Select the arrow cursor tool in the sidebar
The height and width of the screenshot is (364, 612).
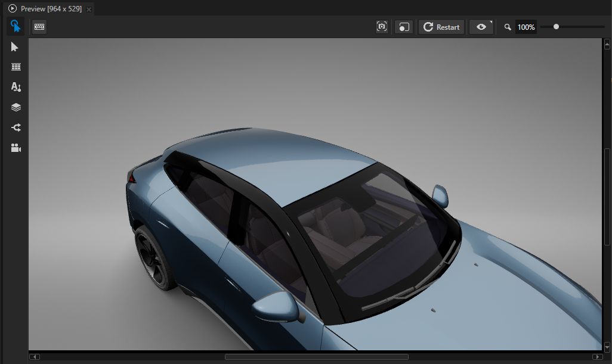pyautogui.click(x=16, y=46)
